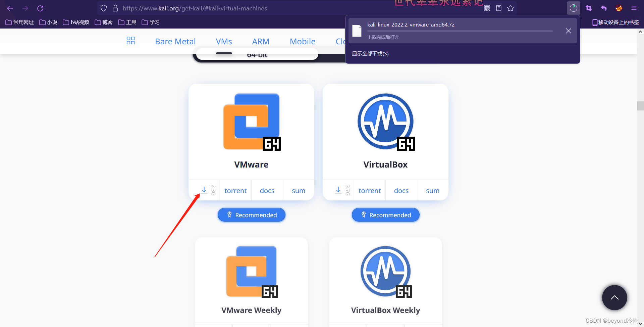Click the kali.org address bar URL

(x=195, y=8)
